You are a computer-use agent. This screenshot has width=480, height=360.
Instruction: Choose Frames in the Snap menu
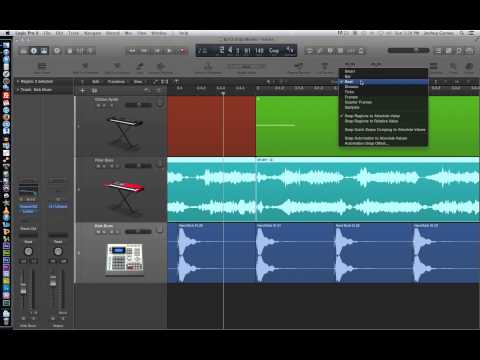[x=383, y=97]
